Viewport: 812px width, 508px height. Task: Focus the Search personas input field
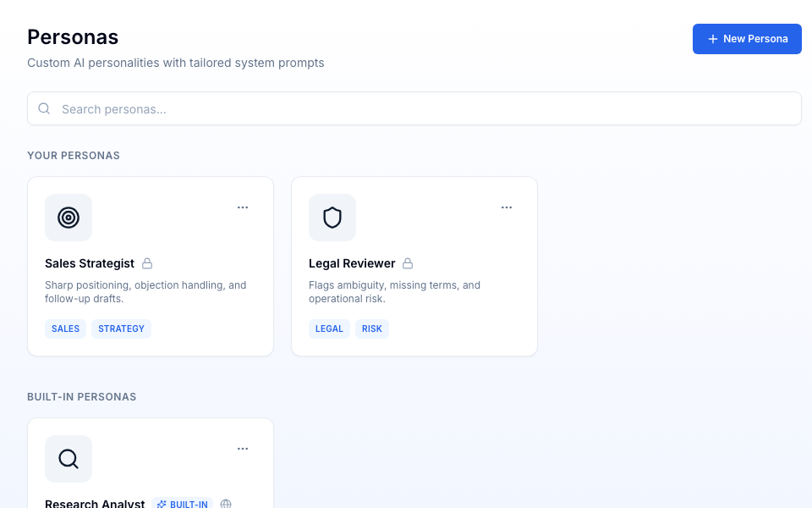click(414, 108)
